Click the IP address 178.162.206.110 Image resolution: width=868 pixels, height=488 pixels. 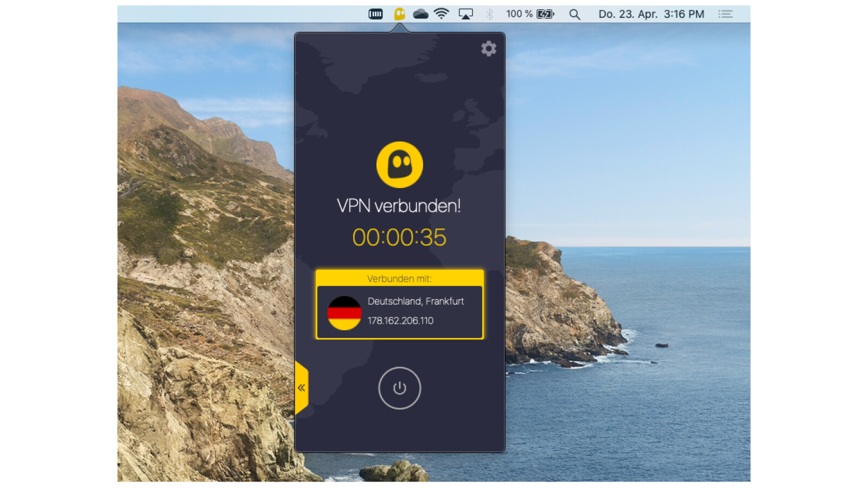(x=400, y=321)
